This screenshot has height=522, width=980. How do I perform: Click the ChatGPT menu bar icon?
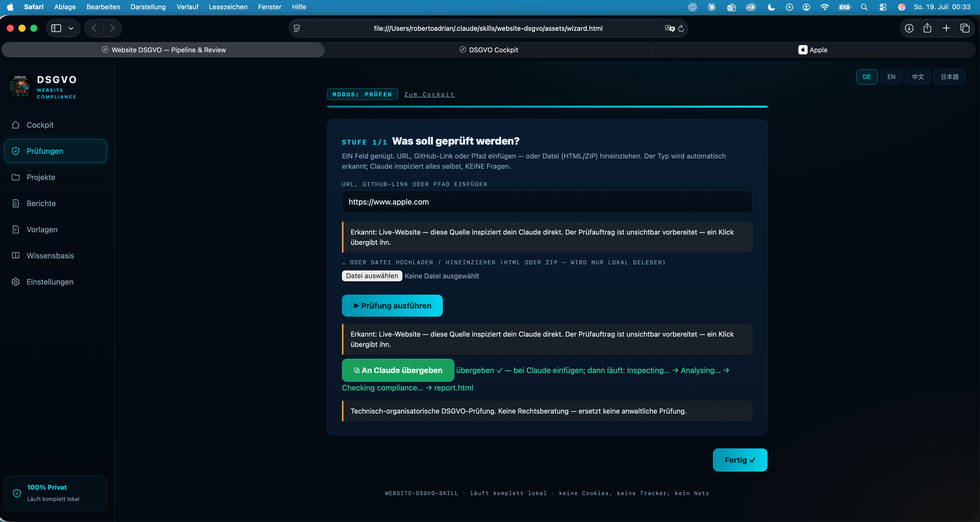click(692, 7)
